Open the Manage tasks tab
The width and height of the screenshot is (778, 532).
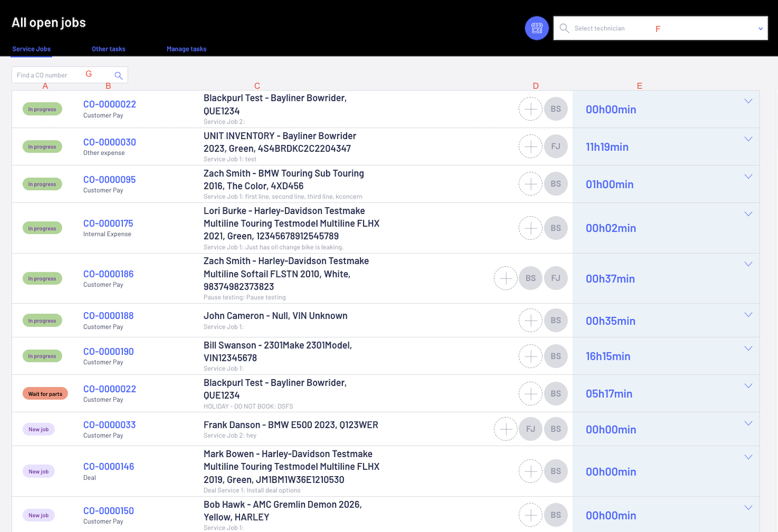click(x=186, y=49)
